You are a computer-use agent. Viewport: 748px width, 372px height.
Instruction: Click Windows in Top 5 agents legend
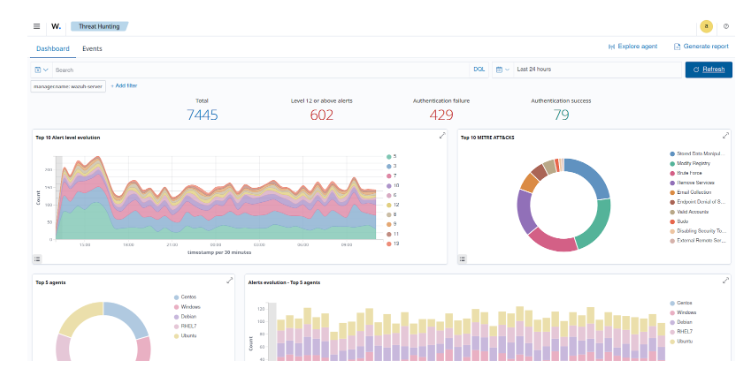click(x=187, y=307)
